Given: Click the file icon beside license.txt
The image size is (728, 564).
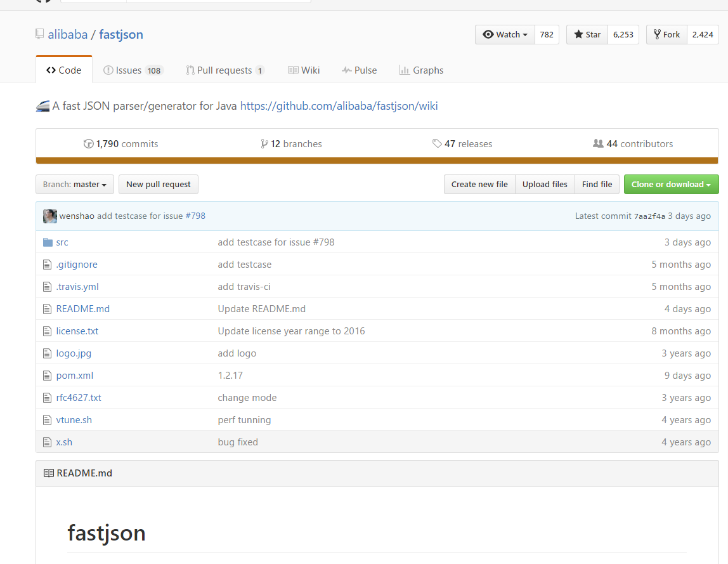Looking at the screenshot, I should click(x=47, y=331).
